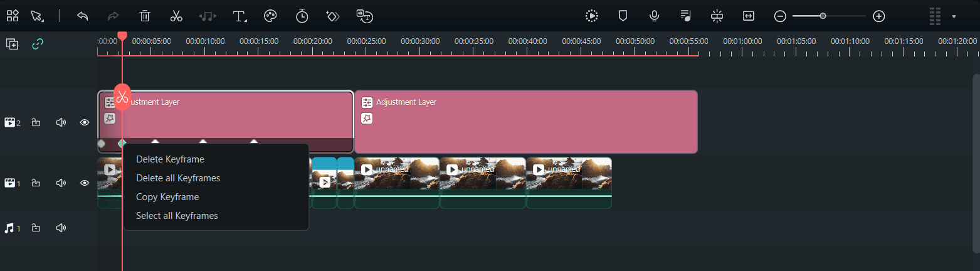Click the zoom out minus button
The width and height of the screenshot is (980, 271).
point(780,16)
